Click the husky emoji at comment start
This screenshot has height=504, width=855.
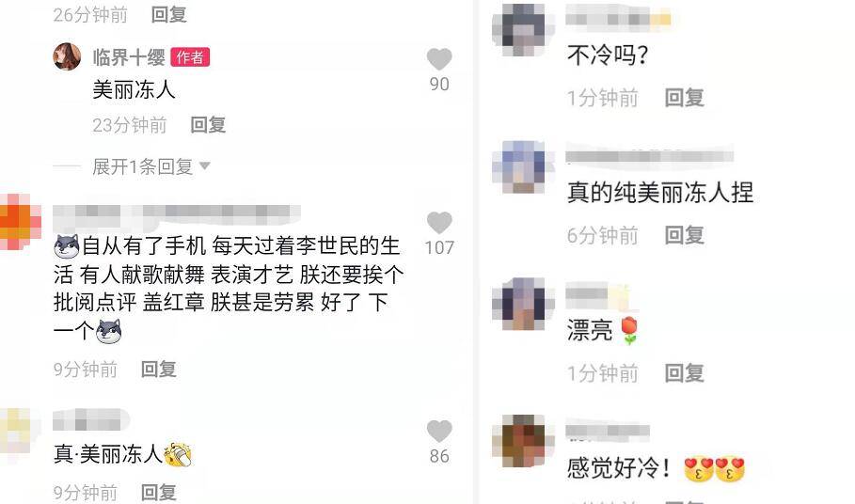click(67, 246)
